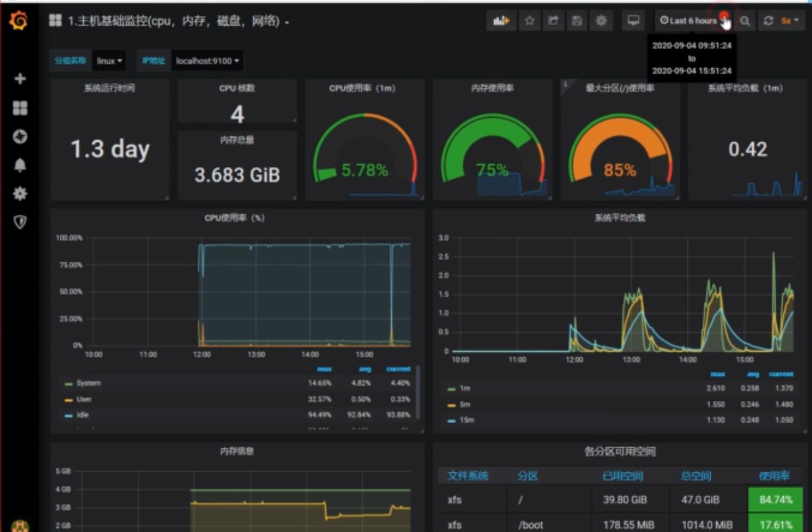Star this dashboard as favorite
Image resolution: width=812 pixels, height=532 pixels.
[x=529, y=21]
